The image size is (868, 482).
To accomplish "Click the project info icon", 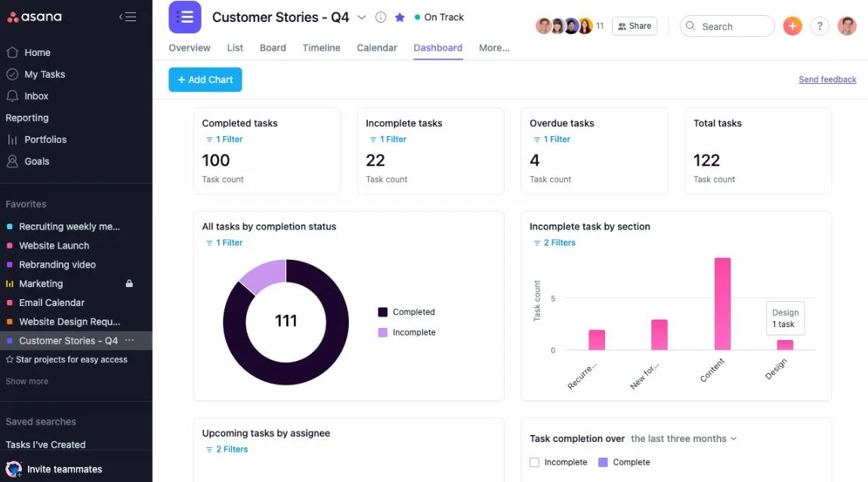I will 381,17.
